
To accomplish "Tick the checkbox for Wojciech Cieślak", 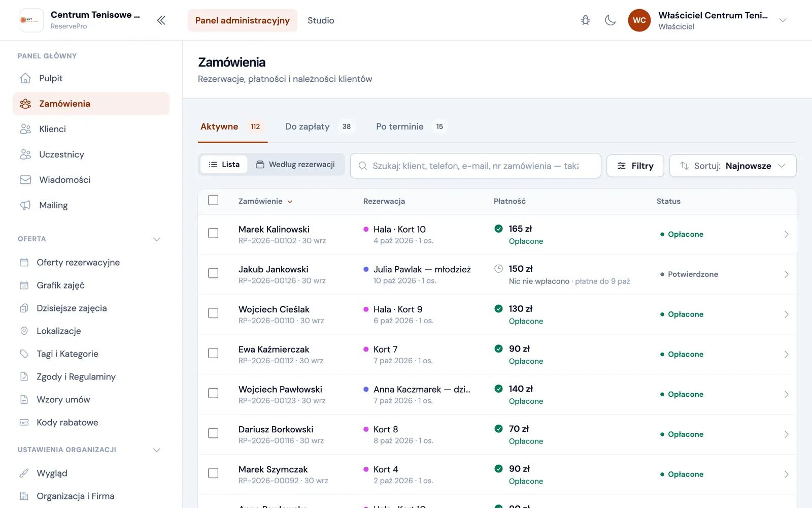I will [213, 313].
